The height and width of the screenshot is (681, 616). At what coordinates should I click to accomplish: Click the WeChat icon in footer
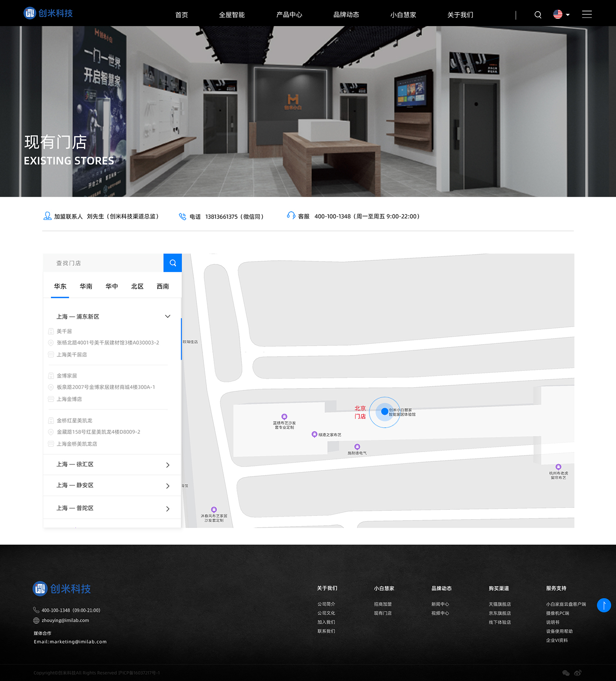(566, 673)
